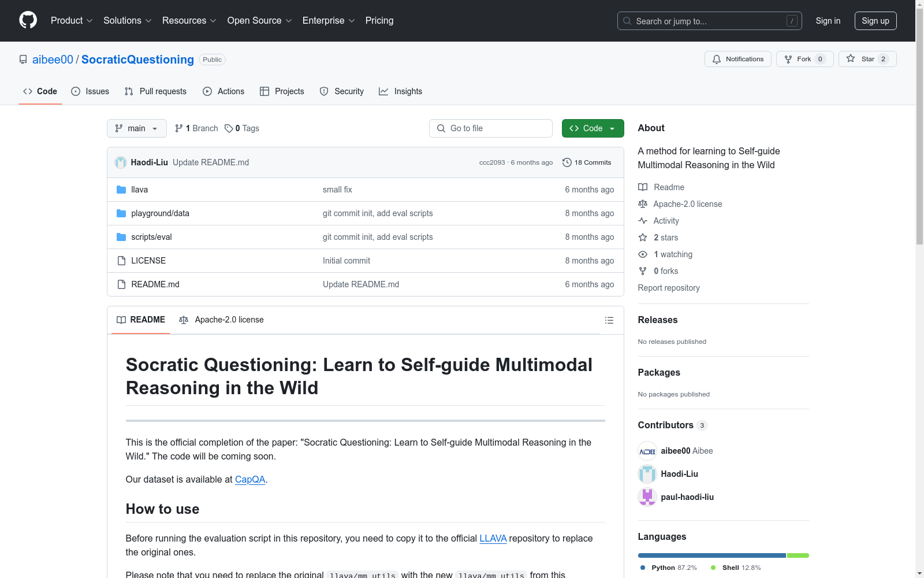Click the repository icon beside aibee00
Viewport: 924px width, 578px height.
click(x=23, y=60)
